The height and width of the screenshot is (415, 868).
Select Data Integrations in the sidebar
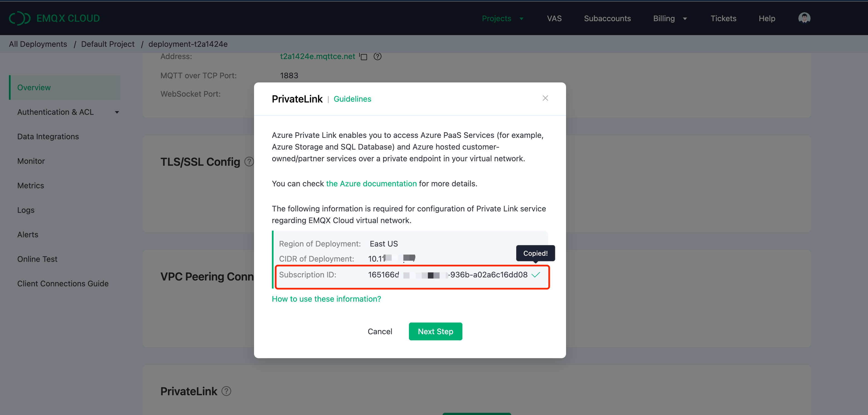click(x=48, y=136)
